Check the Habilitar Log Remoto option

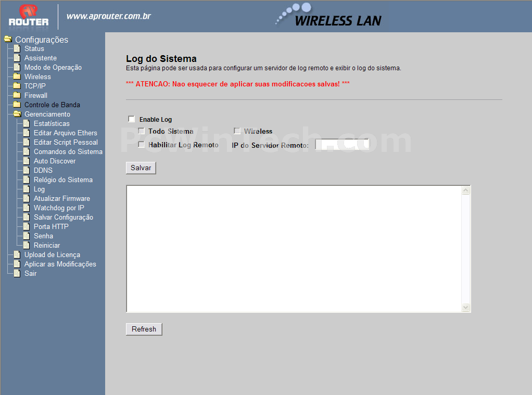[x=142, y=145]
